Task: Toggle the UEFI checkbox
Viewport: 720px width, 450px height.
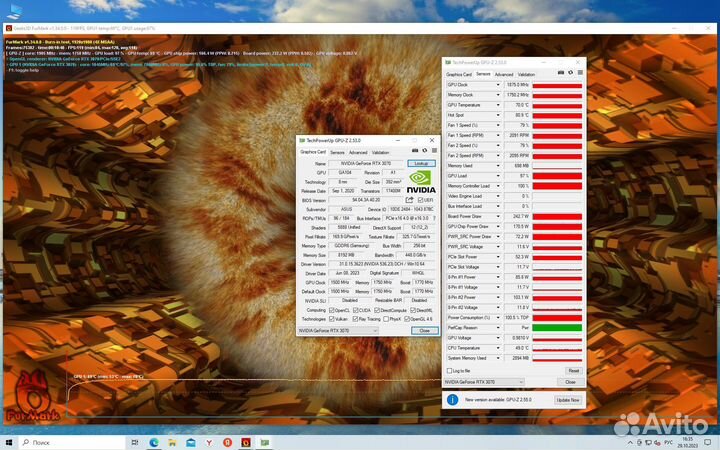Action: [421, 200]
